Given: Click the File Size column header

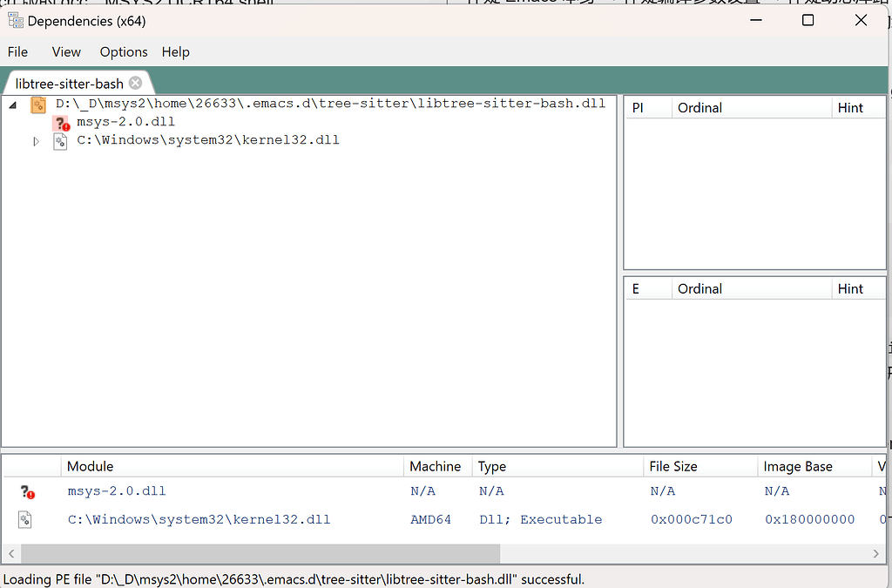Looking at the screenshot, I should (x=675, y=466).
